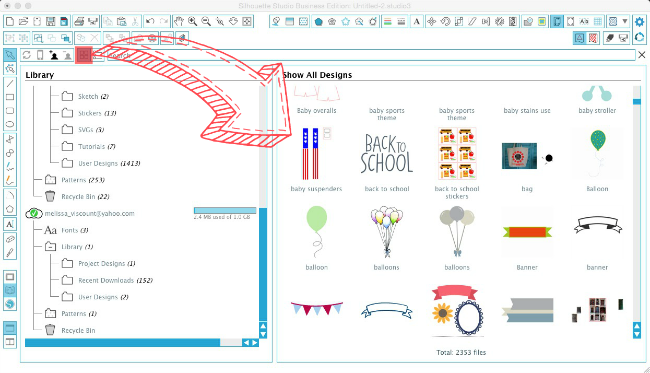Screen dimensions: 650x373
Task: Click the Print icon in toolbar
Action: [x=79, y=22]
